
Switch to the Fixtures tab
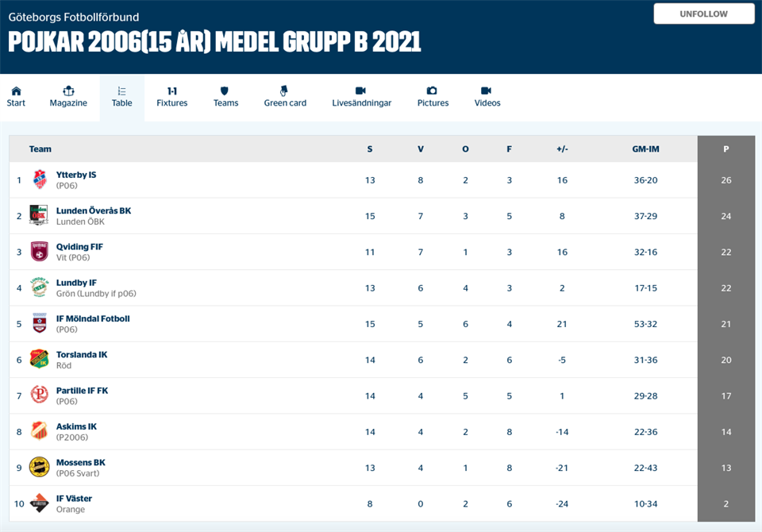click(x=171, y=97)
